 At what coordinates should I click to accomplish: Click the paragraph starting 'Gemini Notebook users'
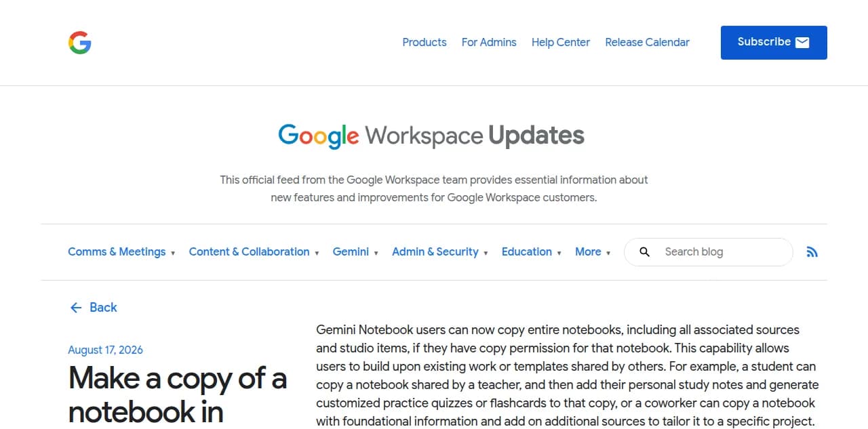pyautogui.click(x=567, y=375)
